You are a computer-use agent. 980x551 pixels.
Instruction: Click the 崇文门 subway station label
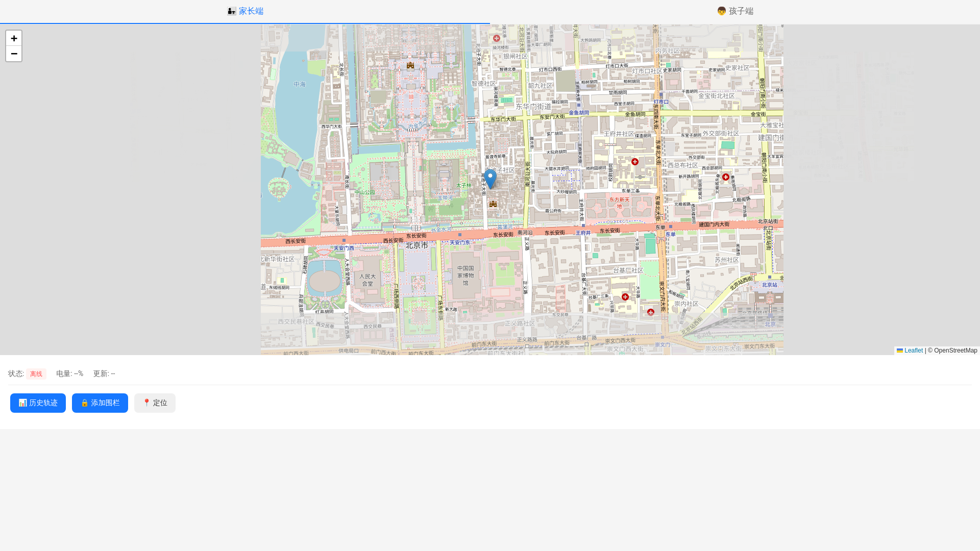point(663,345)
